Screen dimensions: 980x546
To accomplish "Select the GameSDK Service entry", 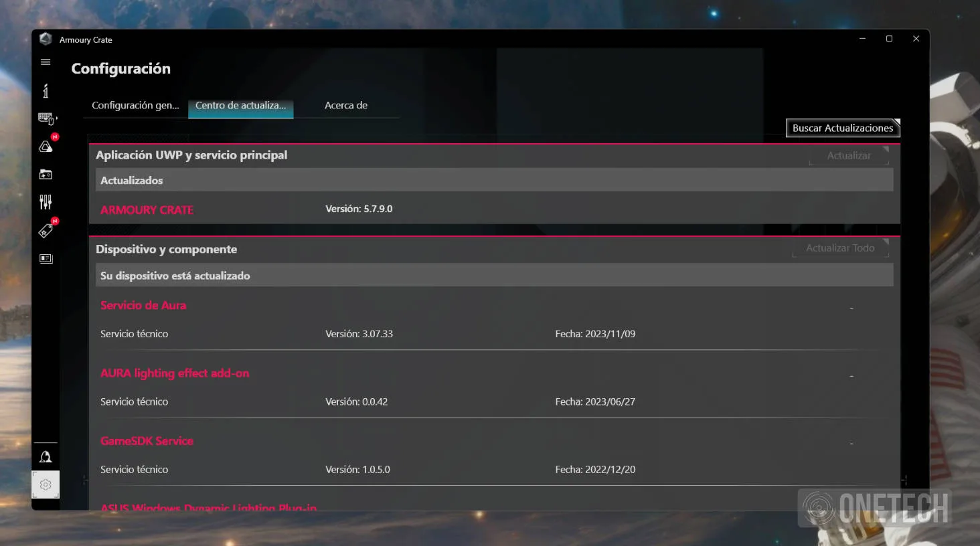I will [147, 441].
